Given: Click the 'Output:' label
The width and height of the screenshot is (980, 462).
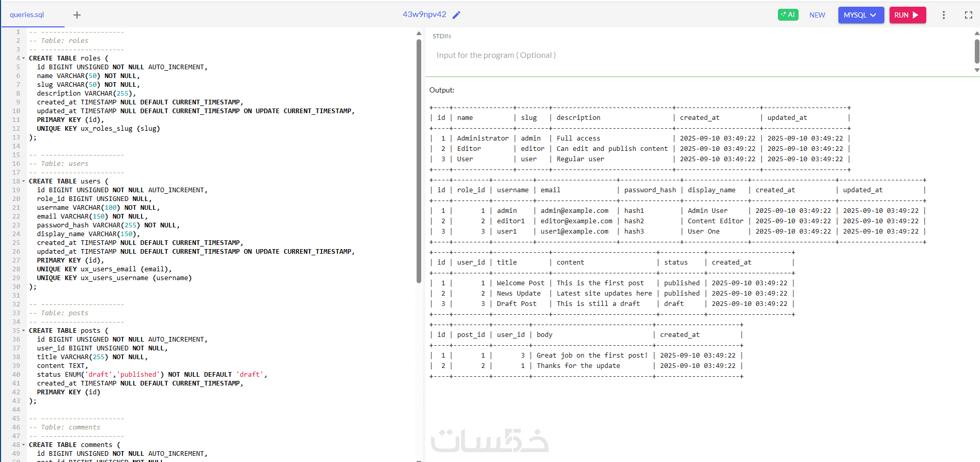Looking at the screenshot, I should pyautogui.click(x=442, y=90).
